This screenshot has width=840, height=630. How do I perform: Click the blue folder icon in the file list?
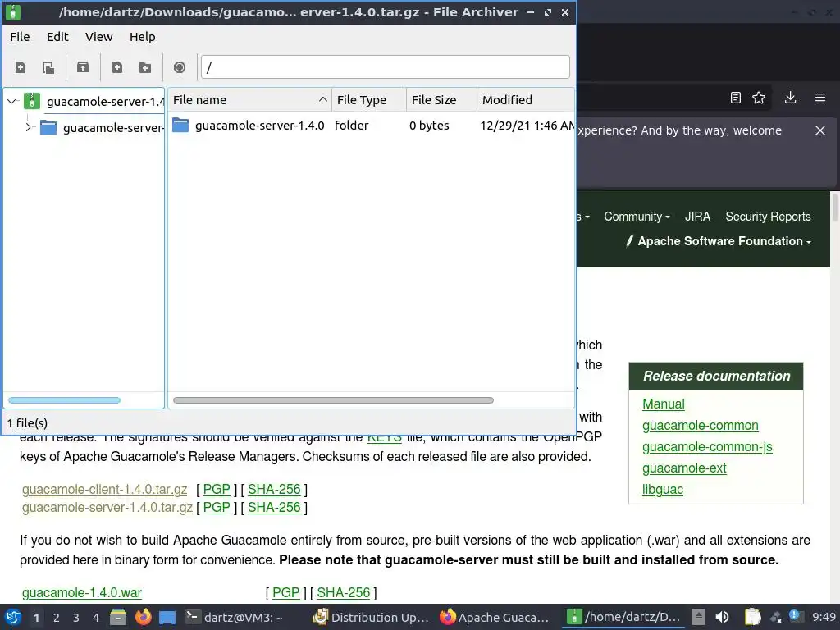click(x=180, y=126)
